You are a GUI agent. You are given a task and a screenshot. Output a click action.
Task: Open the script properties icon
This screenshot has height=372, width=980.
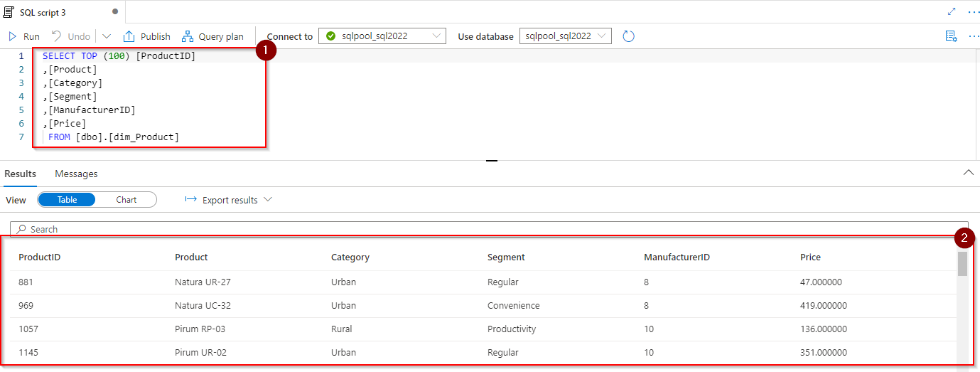(951, 36)
